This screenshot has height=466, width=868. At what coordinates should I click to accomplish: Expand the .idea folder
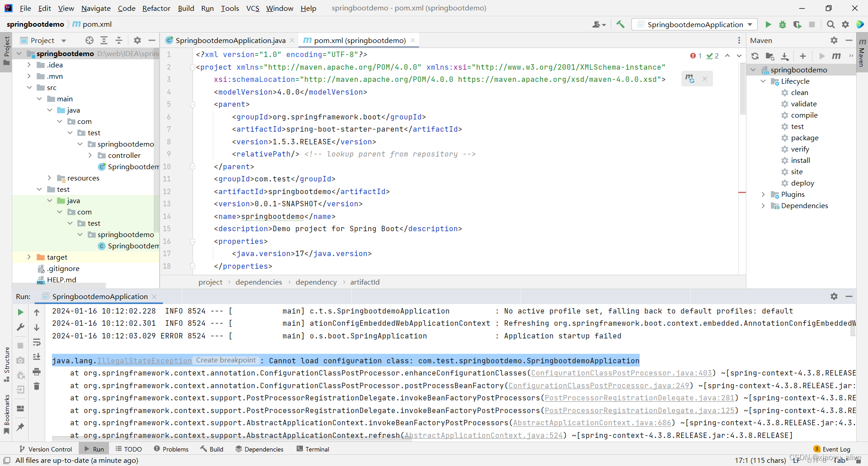(x=29, y=65)
